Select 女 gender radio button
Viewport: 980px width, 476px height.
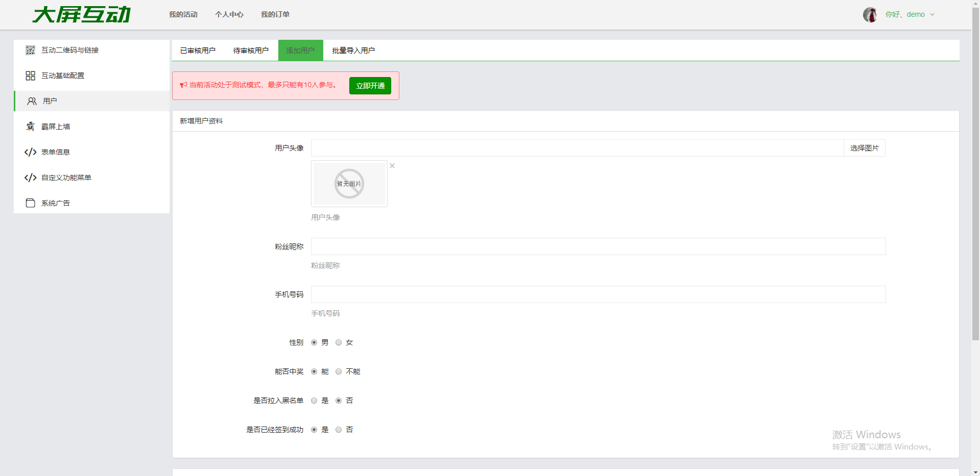coord(339,343)
